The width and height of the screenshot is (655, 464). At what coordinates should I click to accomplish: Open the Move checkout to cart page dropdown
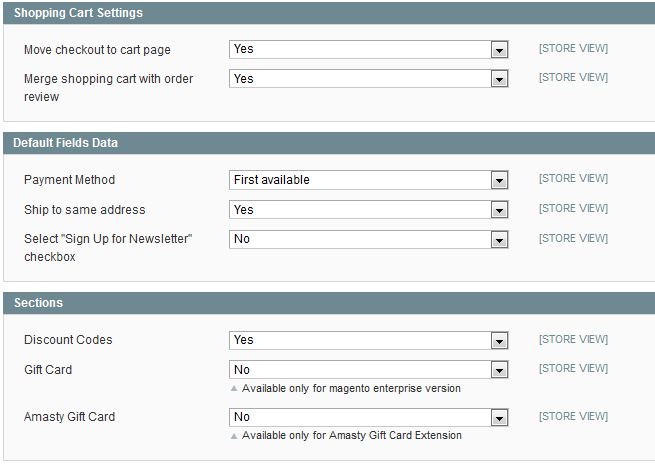368,49
